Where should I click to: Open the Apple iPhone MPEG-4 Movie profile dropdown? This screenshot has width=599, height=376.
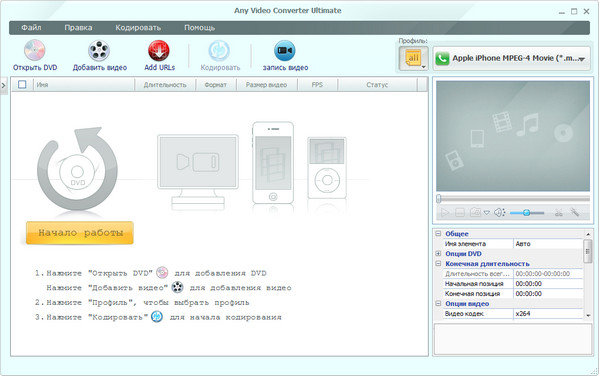pyautogui.click(x=512, y=58)
